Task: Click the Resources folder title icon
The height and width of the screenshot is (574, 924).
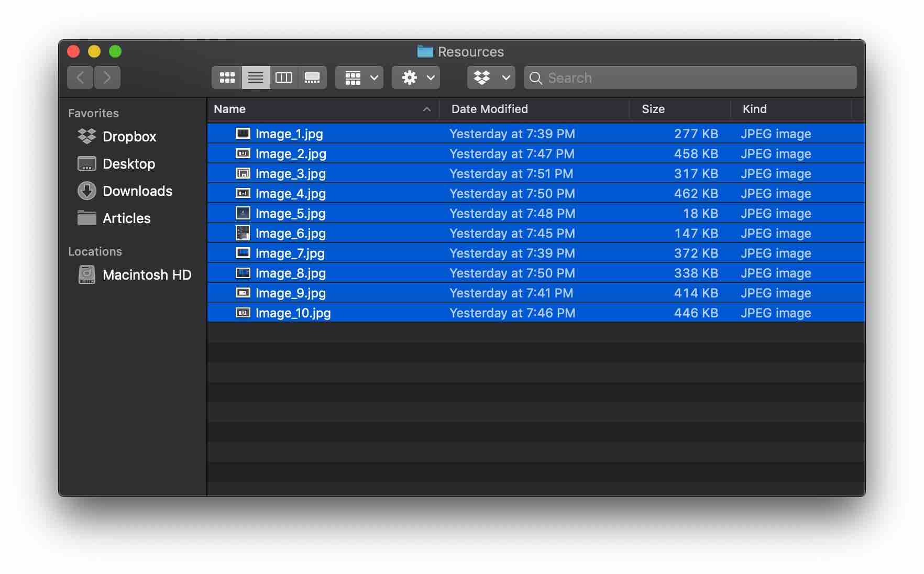Action: click(425, 51)
